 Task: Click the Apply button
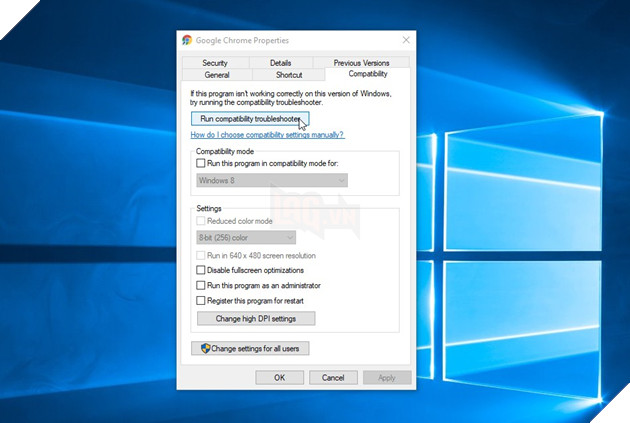click(x=387, y=378)
